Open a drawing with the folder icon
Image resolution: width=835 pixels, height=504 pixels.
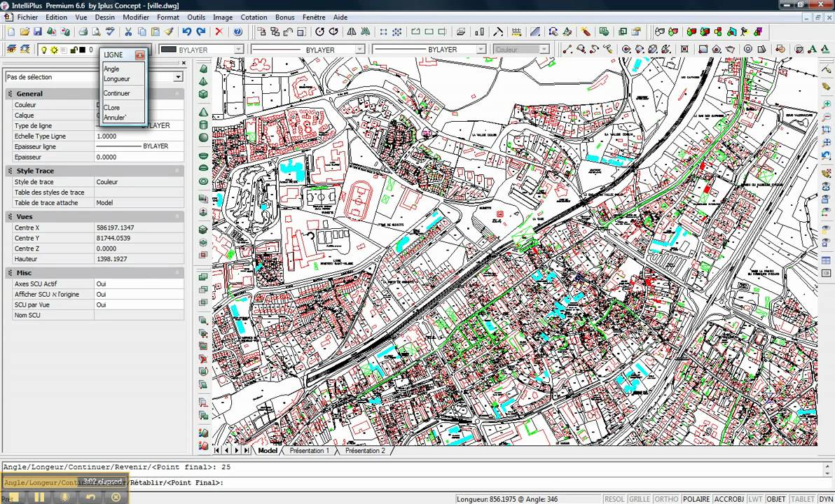click(x=25, y=32)
